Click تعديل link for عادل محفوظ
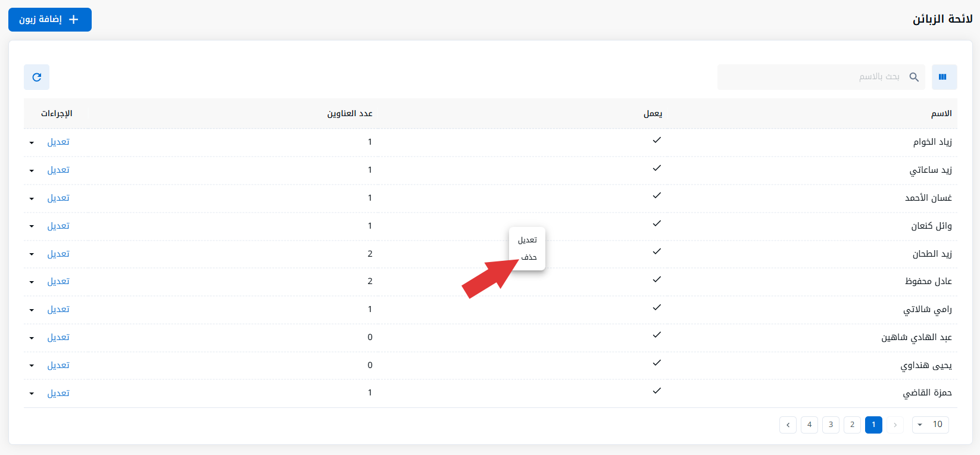This screenshot has width=980, height=455. (x=58, y=281)
